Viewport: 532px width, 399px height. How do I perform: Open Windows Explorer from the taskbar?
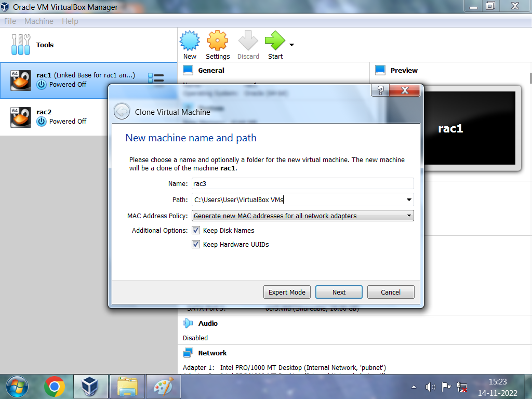coord(127,387)
